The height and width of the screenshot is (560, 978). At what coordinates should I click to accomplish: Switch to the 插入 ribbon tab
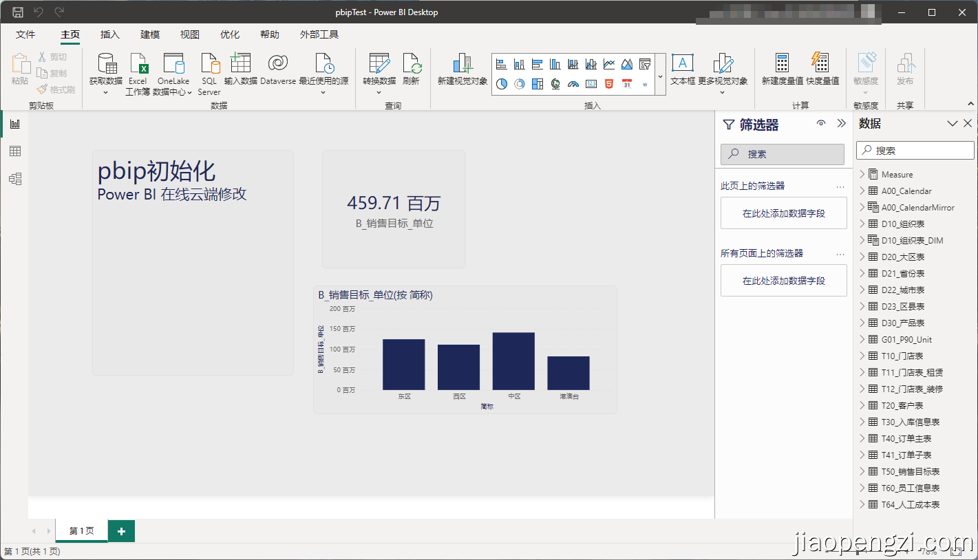[110, 35]
